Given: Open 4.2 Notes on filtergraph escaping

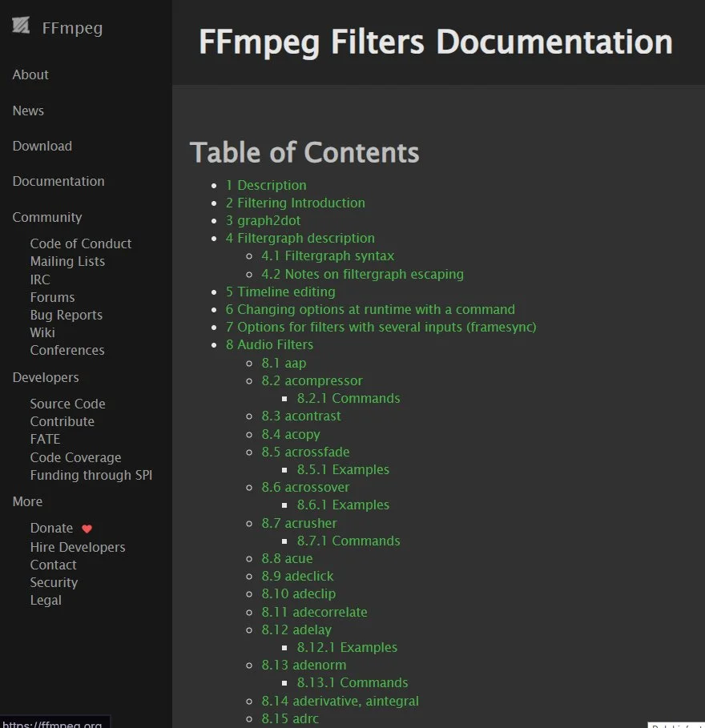Looking at the screenshot, I should point(363,274).
